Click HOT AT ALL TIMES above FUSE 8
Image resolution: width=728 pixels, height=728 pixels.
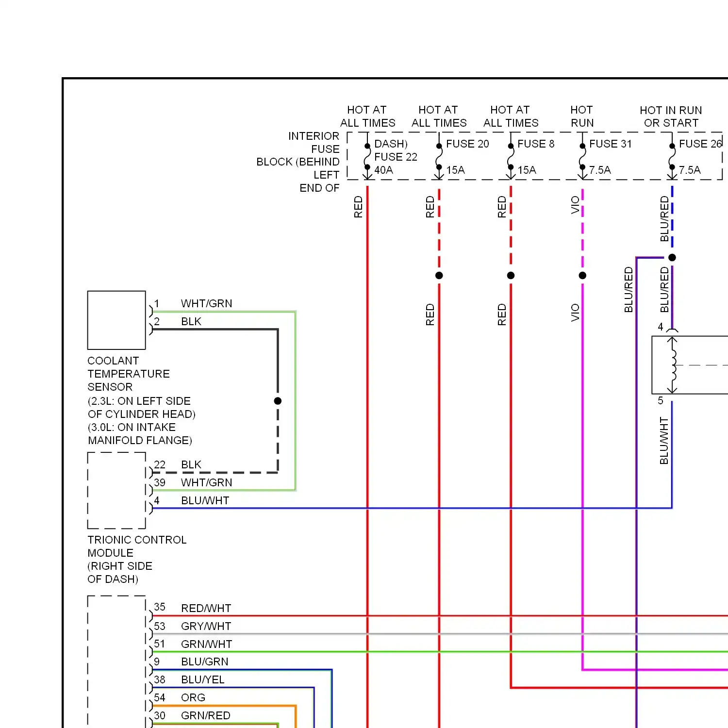(511, 116)
